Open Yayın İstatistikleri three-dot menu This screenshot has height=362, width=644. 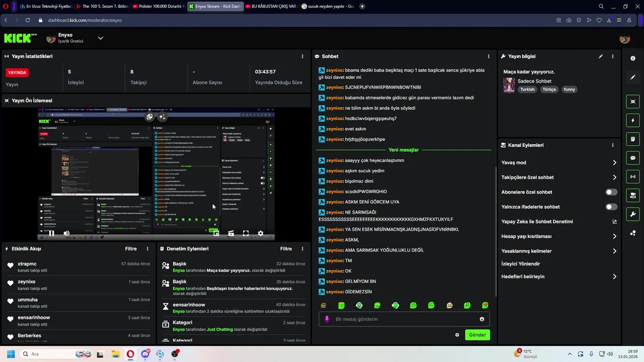[302, 56]
